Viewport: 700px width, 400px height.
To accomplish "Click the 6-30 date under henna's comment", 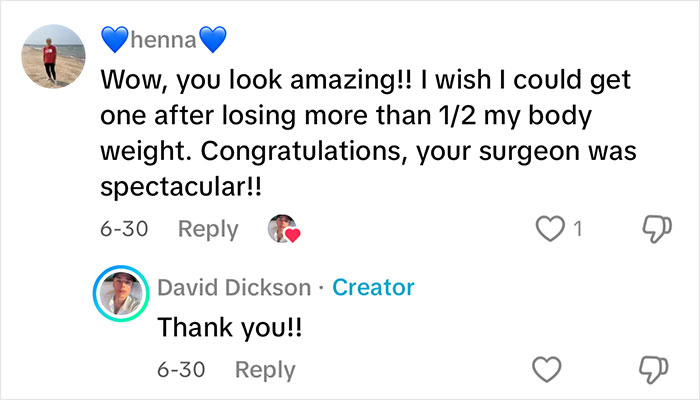I will (x=124, y=229).
